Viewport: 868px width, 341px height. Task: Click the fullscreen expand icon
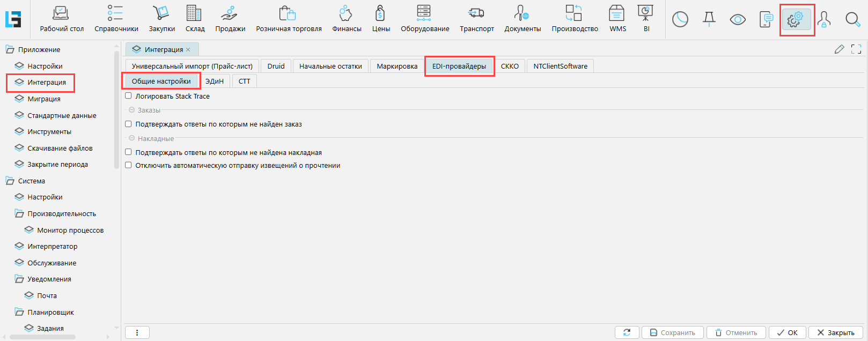[856, 49]
